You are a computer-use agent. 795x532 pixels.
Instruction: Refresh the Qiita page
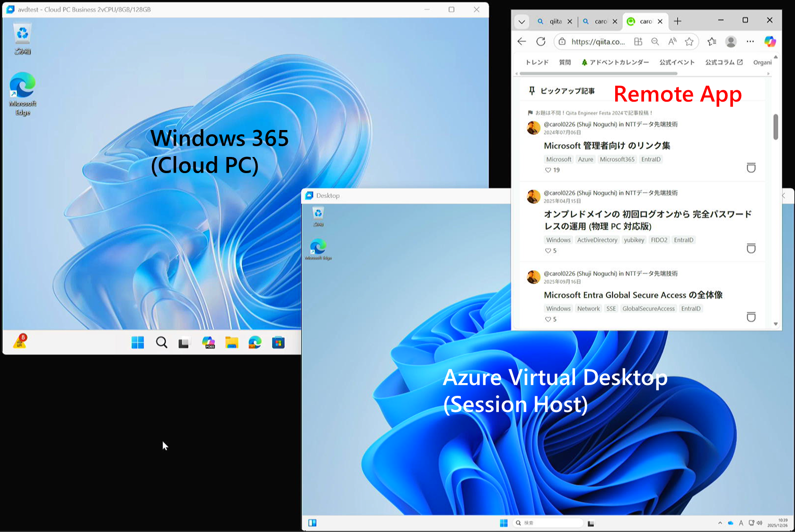pyautogui.click(x=541, y=42)
